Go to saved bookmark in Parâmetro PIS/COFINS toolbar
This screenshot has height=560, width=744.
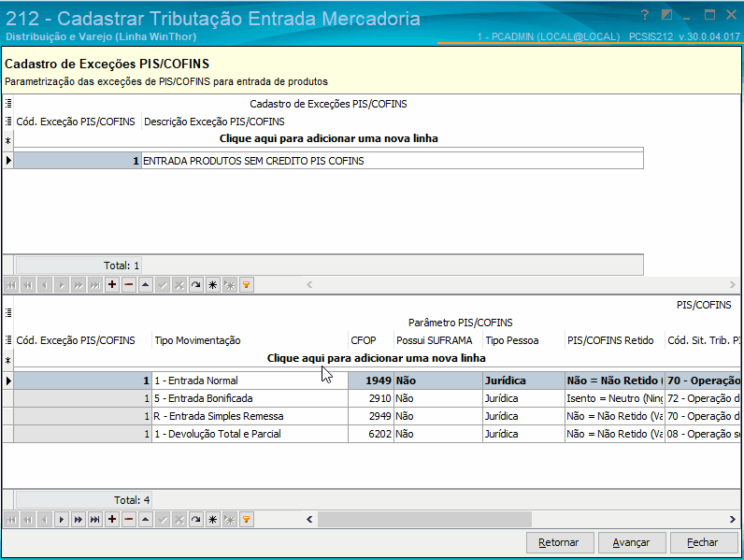click(x=230, y=519)
